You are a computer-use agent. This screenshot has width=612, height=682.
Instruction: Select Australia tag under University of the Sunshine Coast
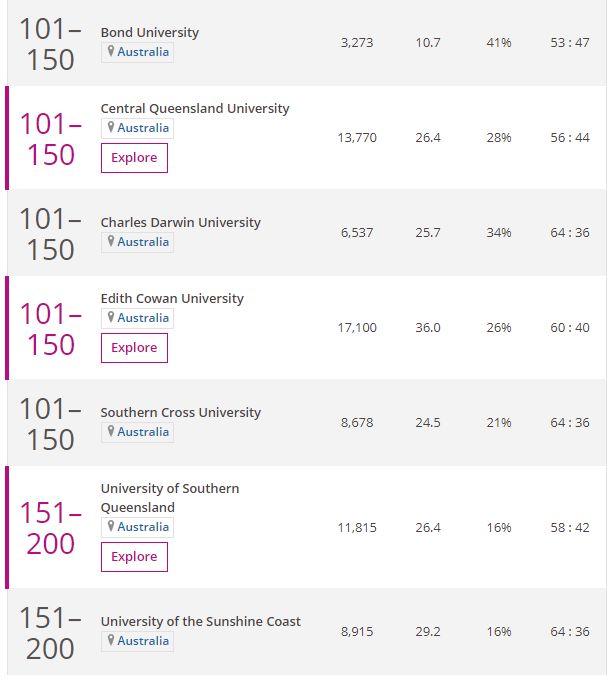(x=137, y=641)
